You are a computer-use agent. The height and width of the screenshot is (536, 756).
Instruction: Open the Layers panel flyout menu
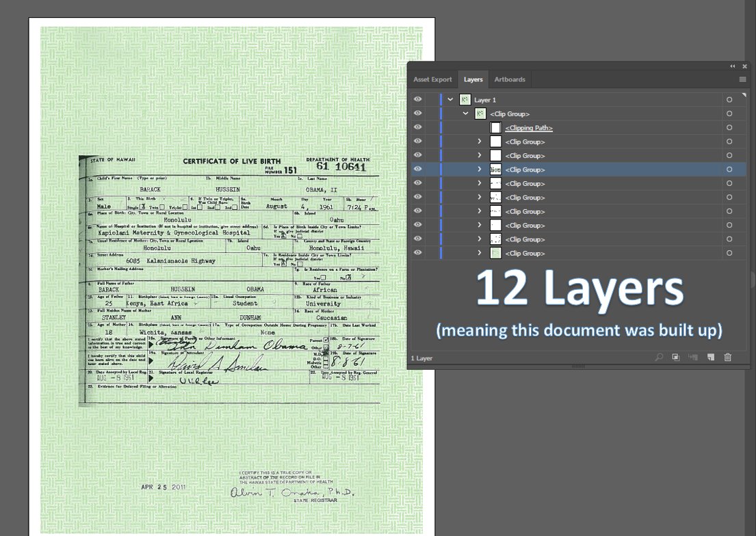pyautogui.click(x=742, y=79)
